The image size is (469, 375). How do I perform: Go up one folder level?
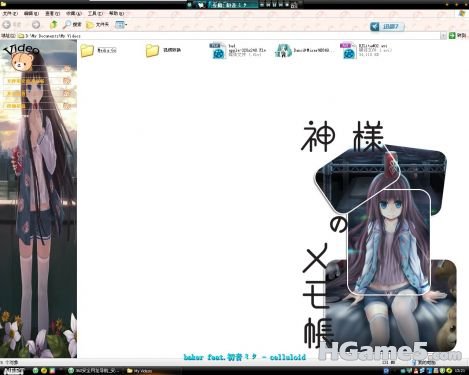pyautogui.click(x=54, y=25)
